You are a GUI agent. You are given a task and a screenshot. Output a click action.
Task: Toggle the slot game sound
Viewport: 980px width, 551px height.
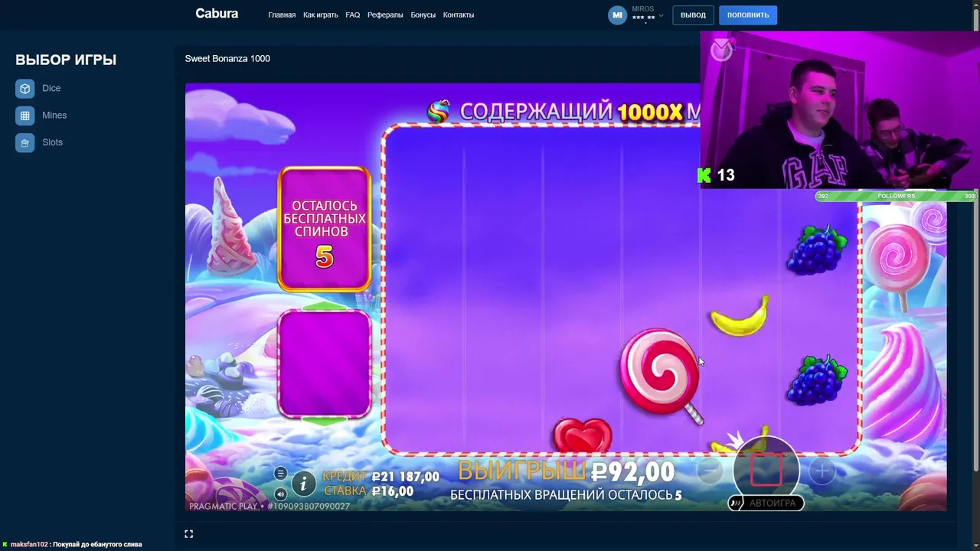click(x=280, y=494)
